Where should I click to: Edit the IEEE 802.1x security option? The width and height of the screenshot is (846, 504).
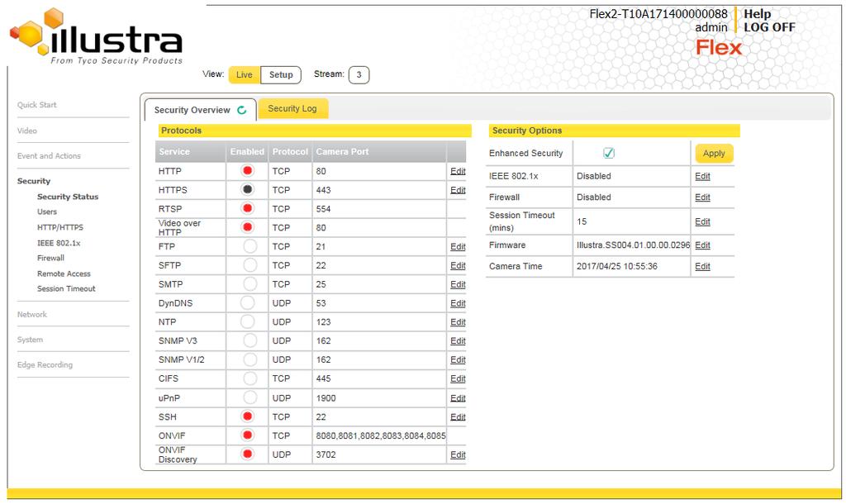[x=702, y=177]
